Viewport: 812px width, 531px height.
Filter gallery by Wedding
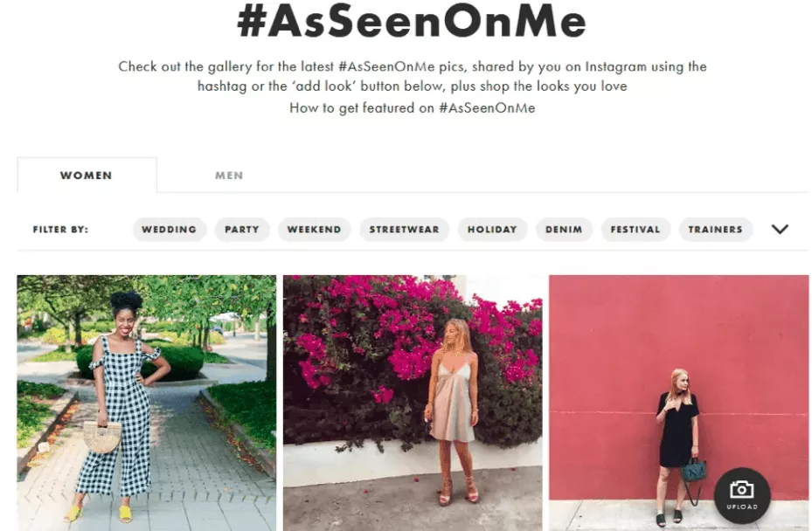pyautogui.click(x=169, y=230)
